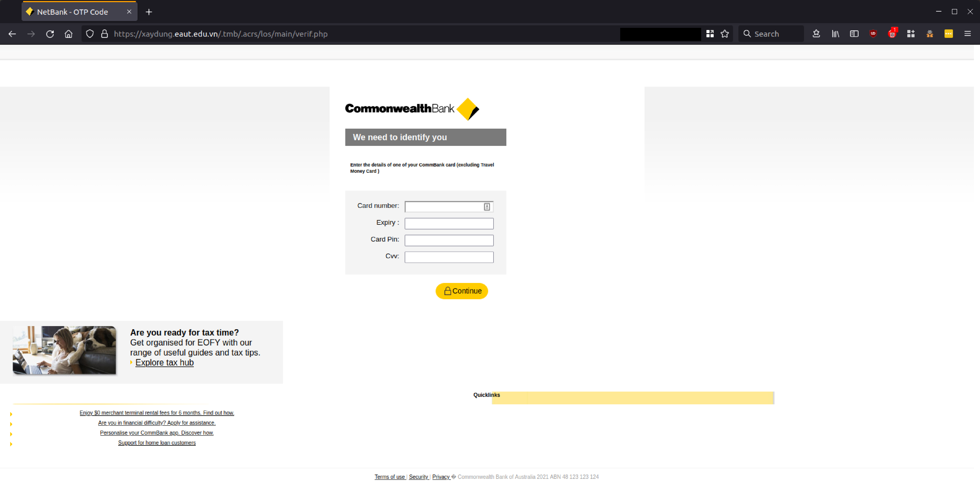Reload the current page
This screenshot has width=980, height=501.
(50, 34)
